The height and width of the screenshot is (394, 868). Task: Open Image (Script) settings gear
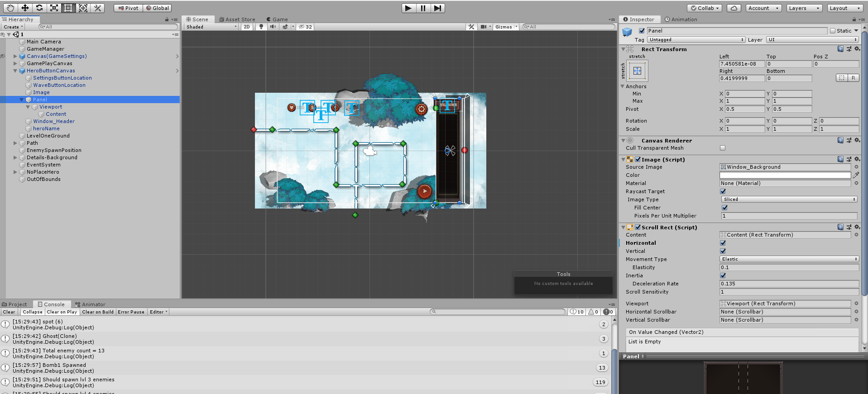click(857, 159)
